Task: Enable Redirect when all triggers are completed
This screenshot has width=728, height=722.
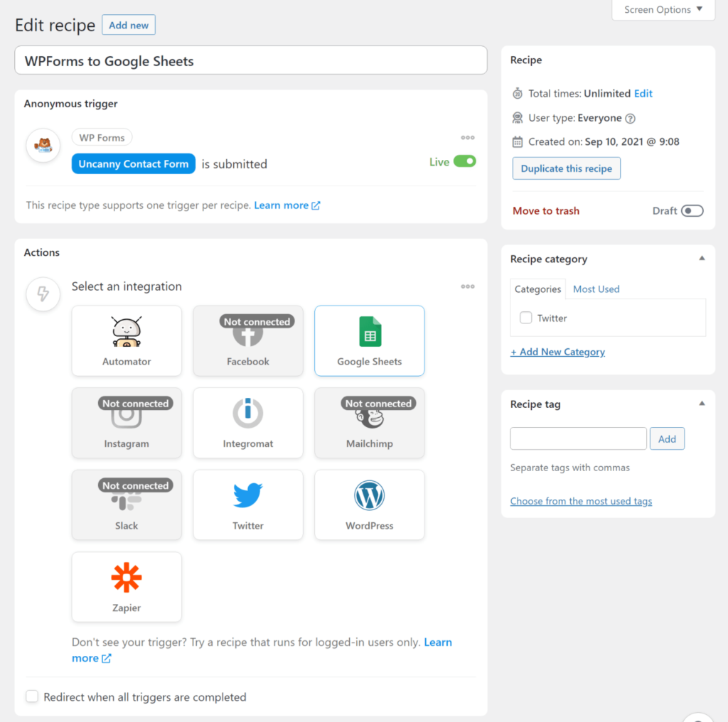Action: coord(32,696)
